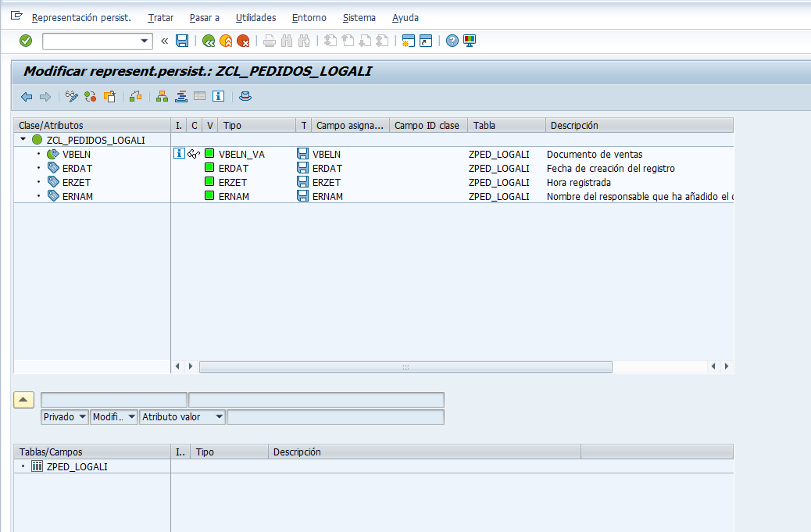Click the green status square for ERNAM

click(x=209, y=195)
